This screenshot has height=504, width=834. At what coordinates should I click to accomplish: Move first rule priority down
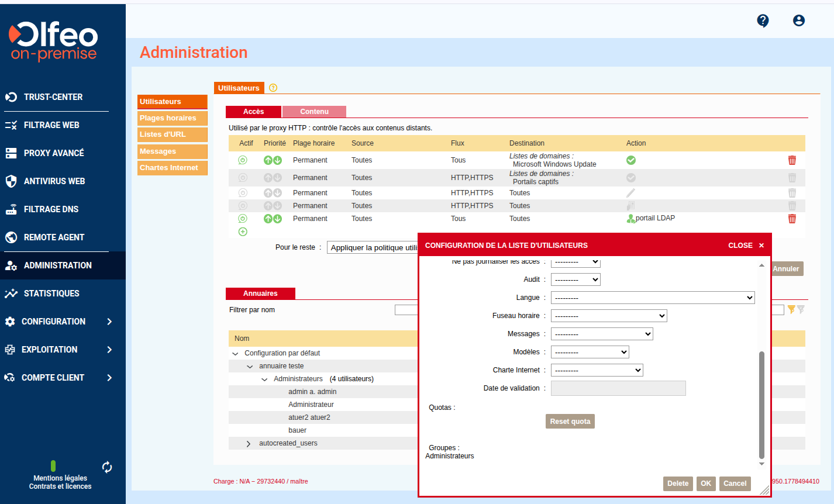[x=278, y=160]
